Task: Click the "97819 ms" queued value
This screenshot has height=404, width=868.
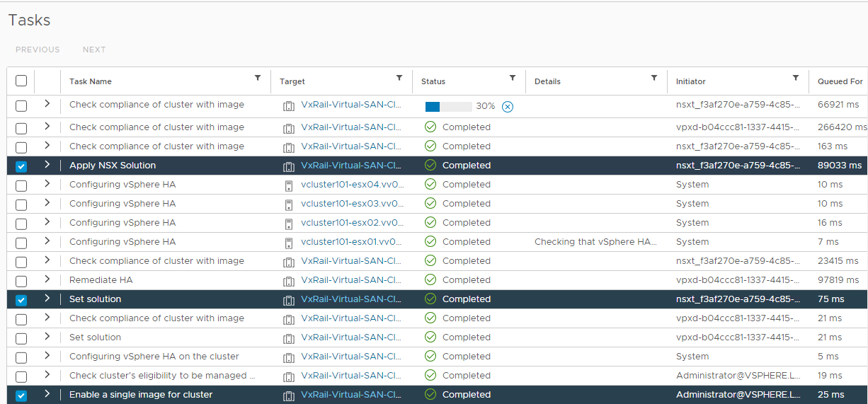Action: (840, 279)
